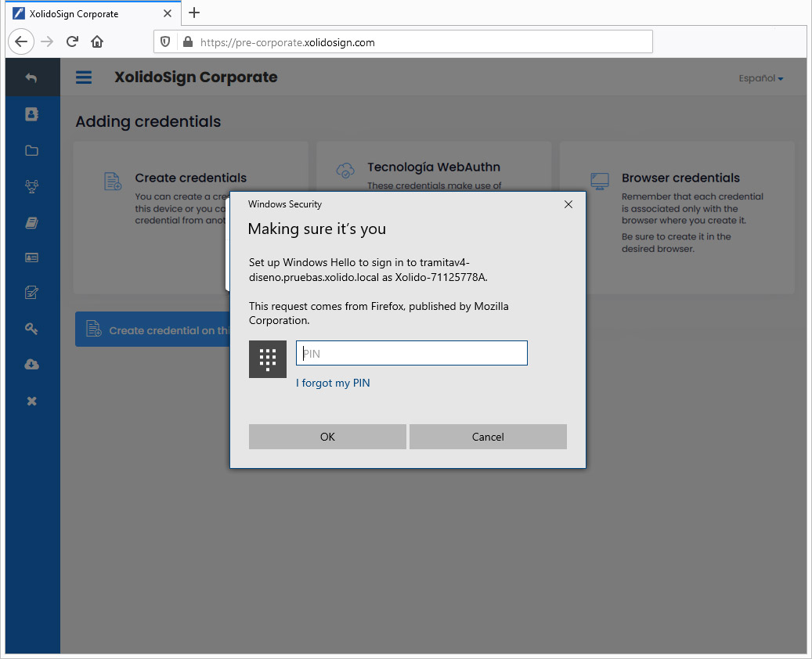Image resolution: width=812 pixels, height=659 pixels.
Task: Click the address bar URL field
Action: (x=403, y=42)
